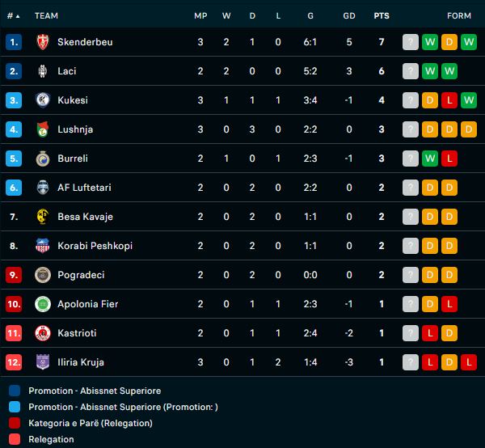Sort standings by PTS column header
Viewport: 485px width, 448px height.
382,16
